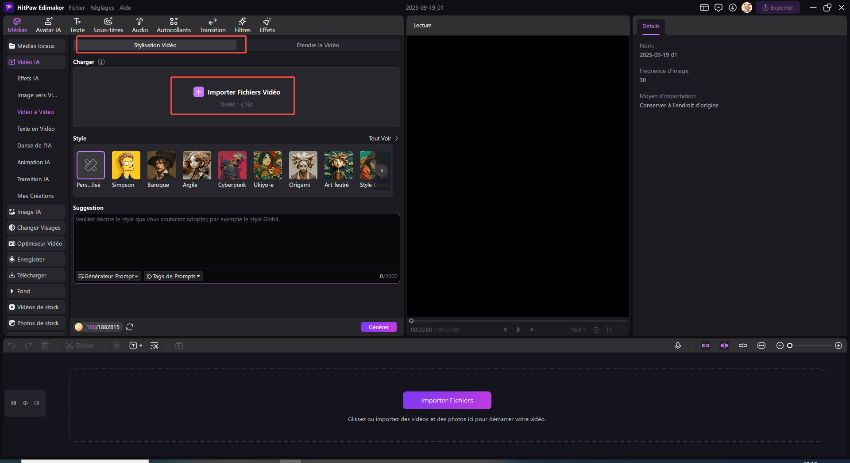
Task: Open the Avatar IA tool
Action: pyautogui.click(x=48, y=25)
